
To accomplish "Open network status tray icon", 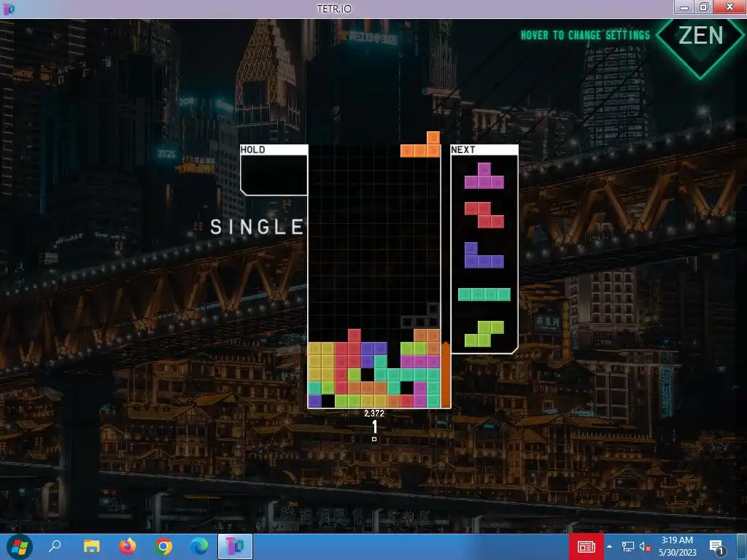I will tap(628, 547).
